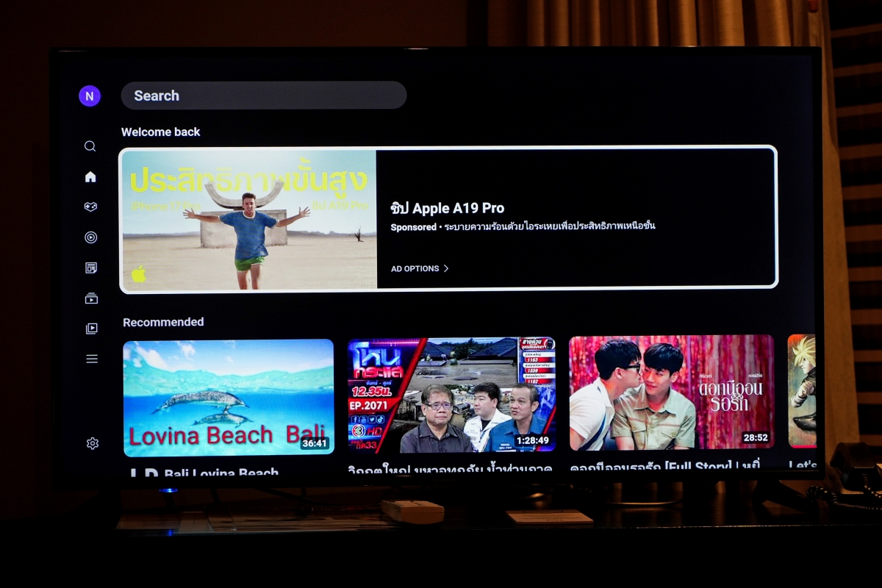Play the EP.2071 news video thumbnail

tap(451, 395)
